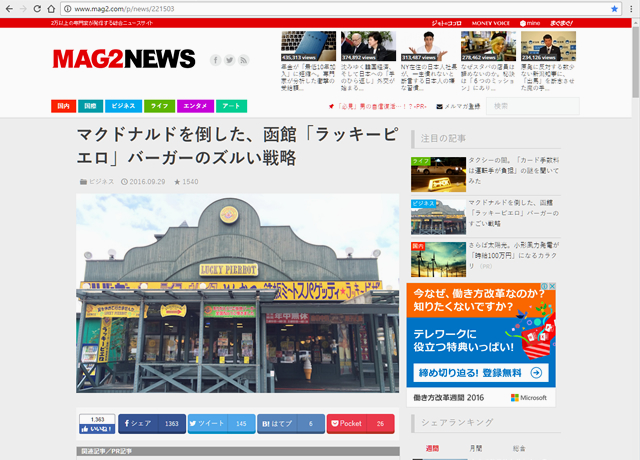Open the Twitter icon beside the logo
Viewport: 640px width, 460px height.
(229, 60)
